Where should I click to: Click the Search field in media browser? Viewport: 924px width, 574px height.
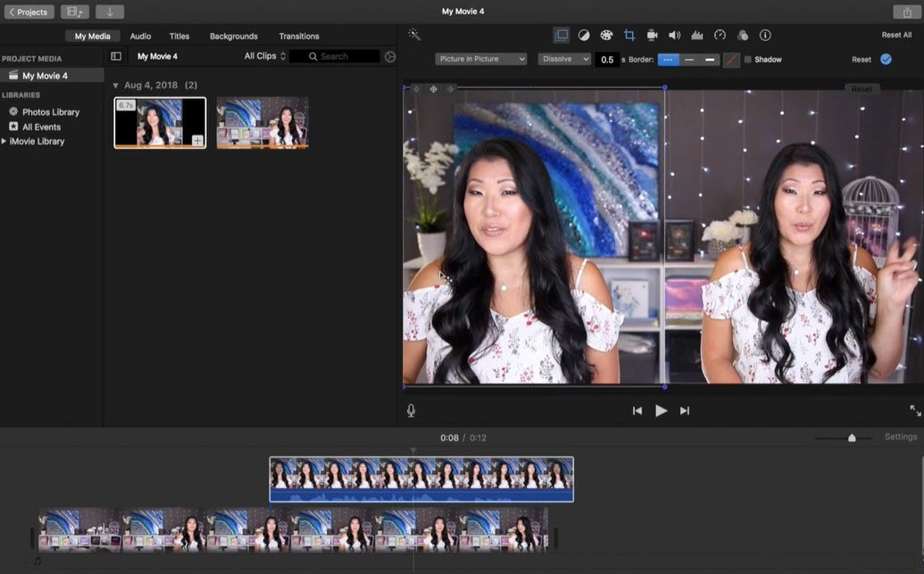click(335, 56)
